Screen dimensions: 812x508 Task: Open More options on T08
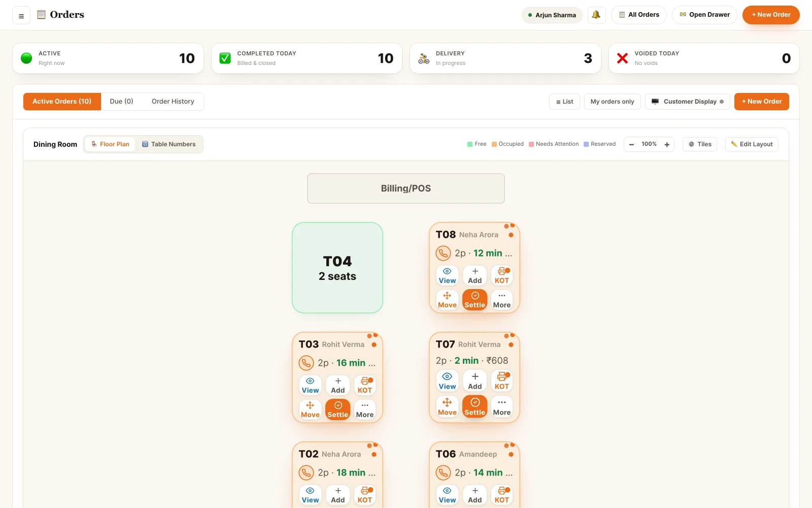click(502, 300)
